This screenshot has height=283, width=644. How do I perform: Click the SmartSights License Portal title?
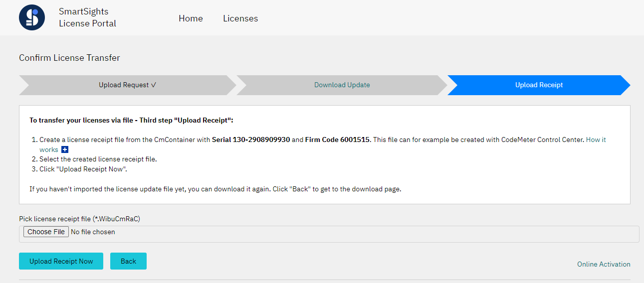pyautogui.click(x=87, y=17)
